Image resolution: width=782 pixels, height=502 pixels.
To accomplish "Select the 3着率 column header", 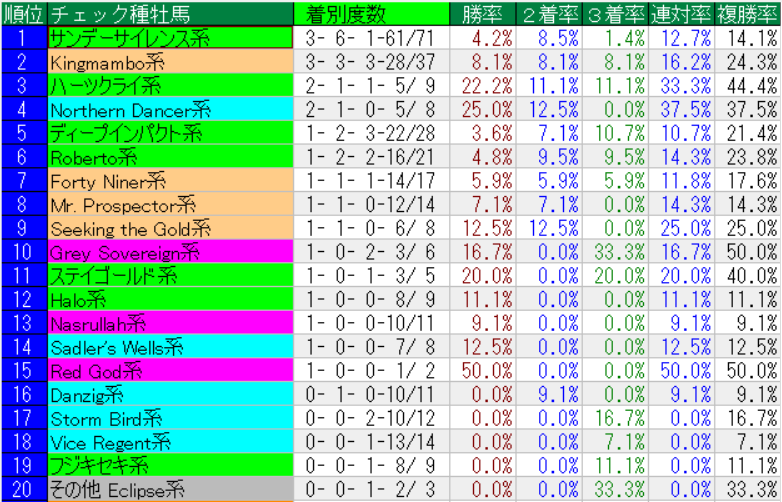I will coord(615,13).
